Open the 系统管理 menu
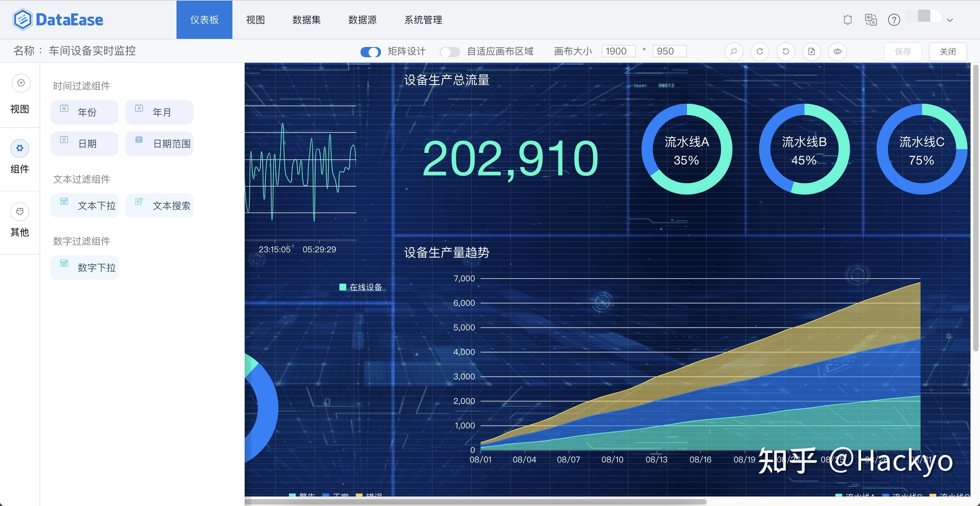980x506 pixels. [x=423, y=20]
